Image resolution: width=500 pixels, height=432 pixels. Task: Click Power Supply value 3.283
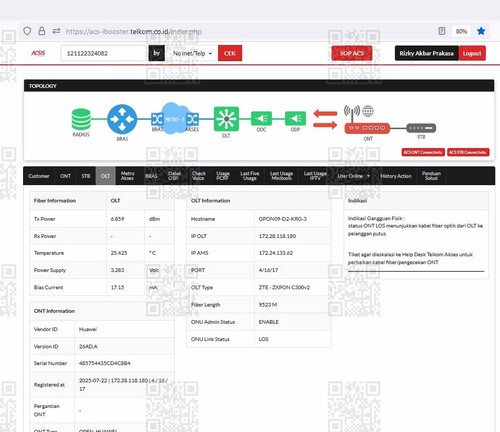pyautogui.click(x=117, y=270)
